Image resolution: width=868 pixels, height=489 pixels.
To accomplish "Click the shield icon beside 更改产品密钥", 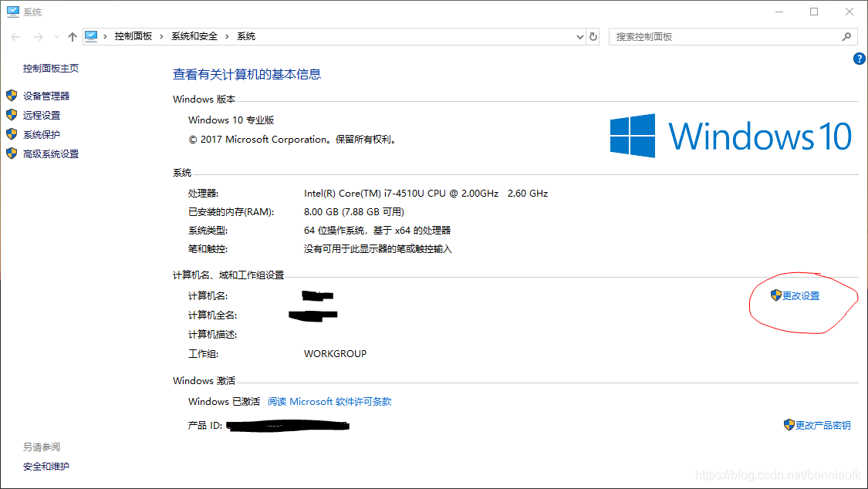I will [789, 425].
